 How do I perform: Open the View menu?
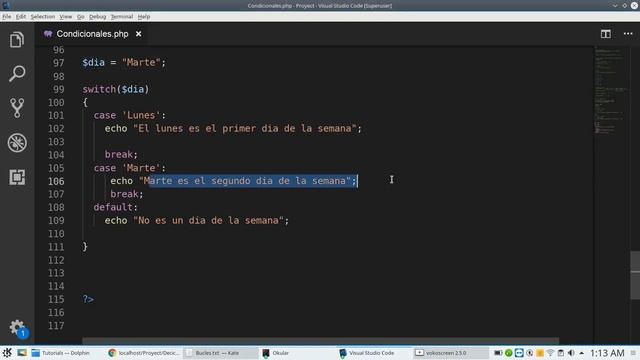click(x=65, y=17)
